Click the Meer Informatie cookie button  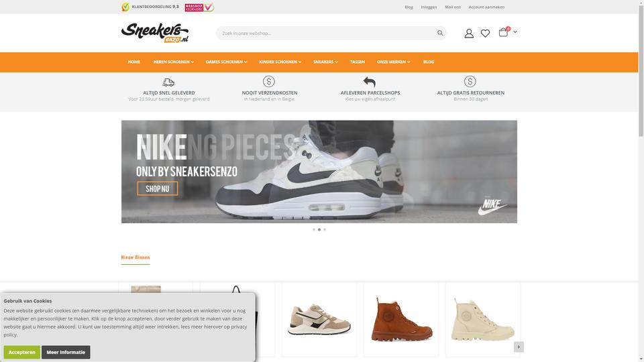tap(66, 352)
